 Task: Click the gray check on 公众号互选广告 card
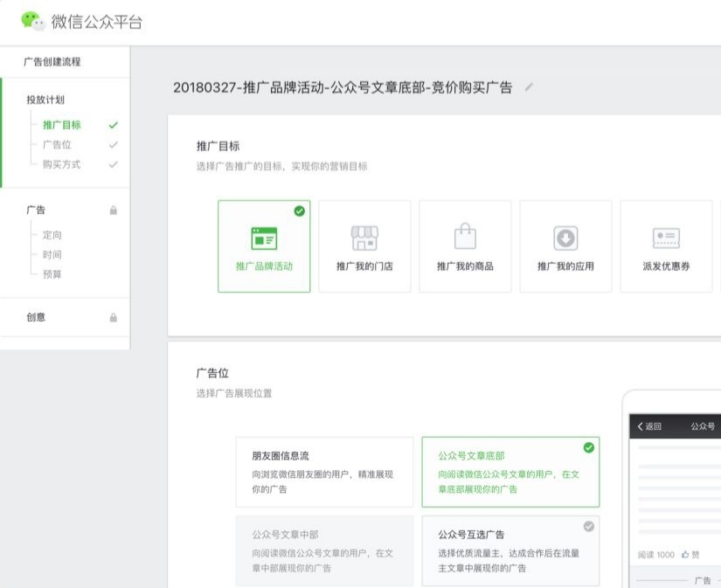pyautogui.click(x=588, y=526)
